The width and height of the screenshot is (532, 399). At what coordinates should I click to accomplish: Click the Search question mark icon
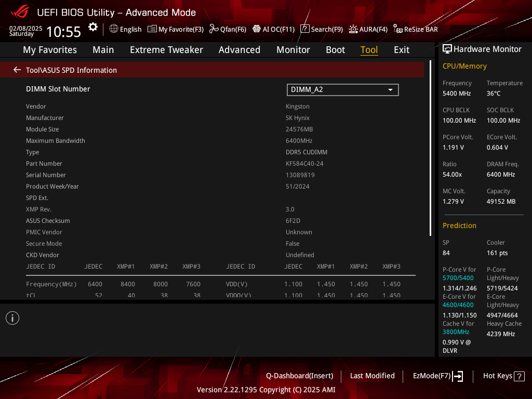coord(304,29)
